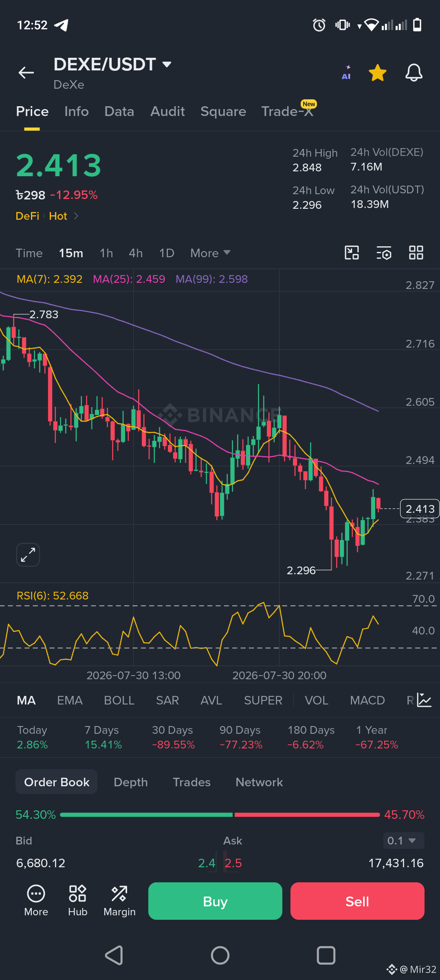This screenshot has width=440, height=980.
Task: Select the 4h chart interval
Action: pos(136,253)
